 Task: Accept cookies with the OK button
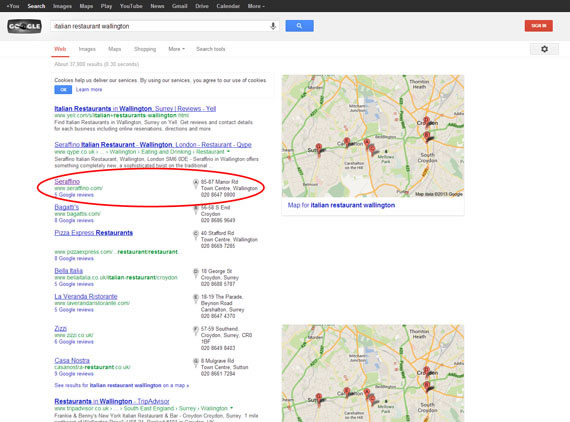coord(63,90)
